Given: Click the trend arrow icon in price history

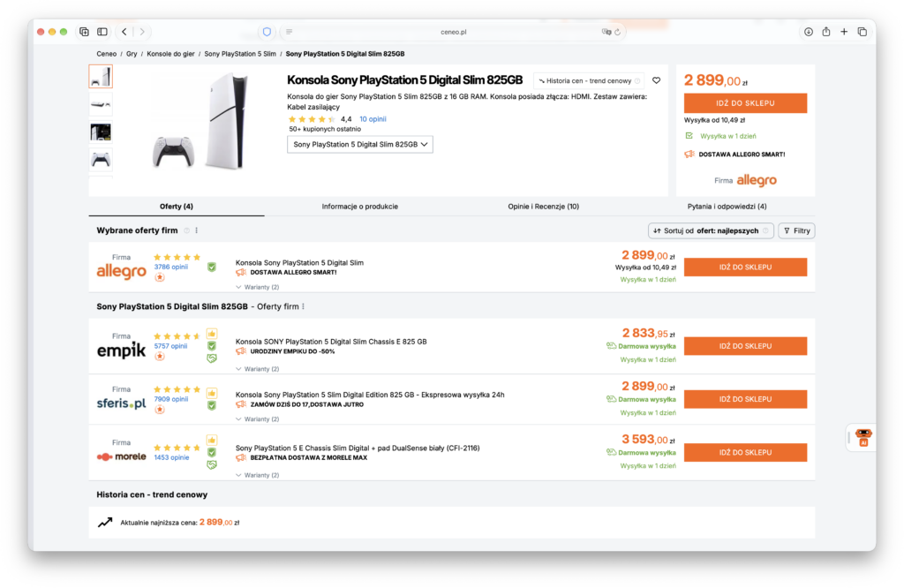Looking at the screenshot, I should coord(105,523).
